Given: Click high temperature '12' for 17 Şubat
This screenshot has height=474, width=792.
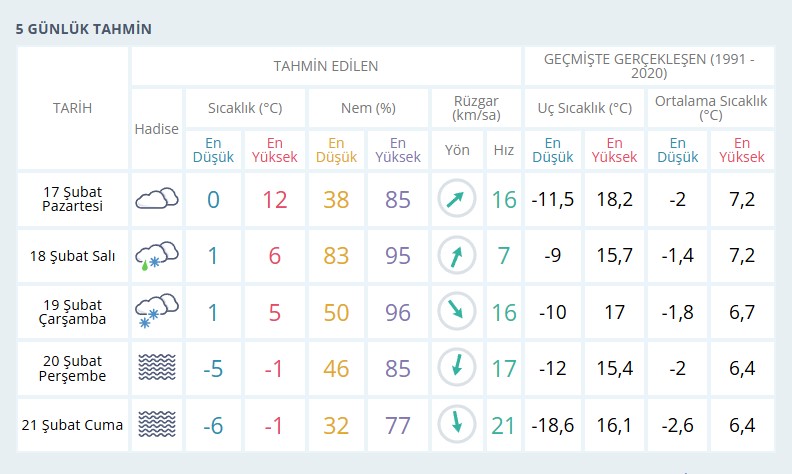Looking at the screenshot, I should [x=275, y=200].
